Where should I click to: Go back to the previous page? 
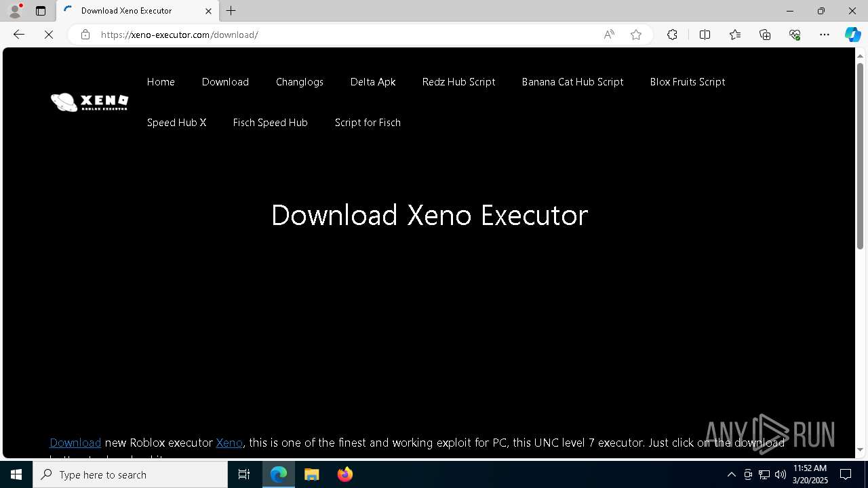pyautogui.click(x=19, y=35)
